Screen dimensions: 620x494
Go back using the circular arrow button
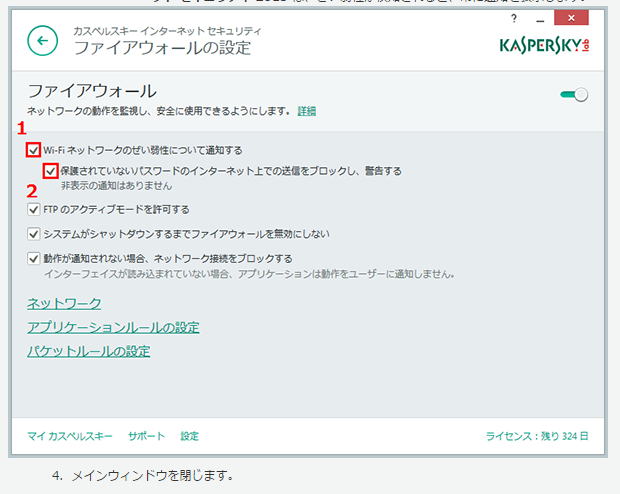coord(43,40)
